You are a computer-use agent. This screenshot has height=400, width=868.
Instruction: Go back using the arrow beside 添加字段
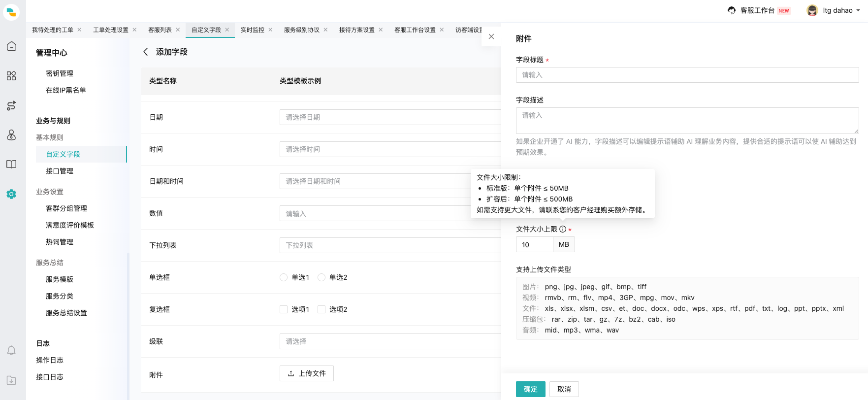tap(146, 52)
